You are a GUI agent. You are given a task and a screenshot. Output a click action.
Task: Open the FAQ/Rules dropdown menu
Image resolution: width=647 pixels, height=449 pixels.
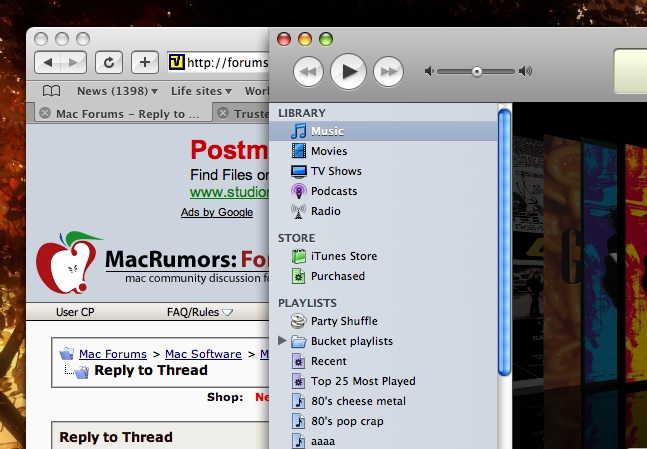[x=200, y=312]
